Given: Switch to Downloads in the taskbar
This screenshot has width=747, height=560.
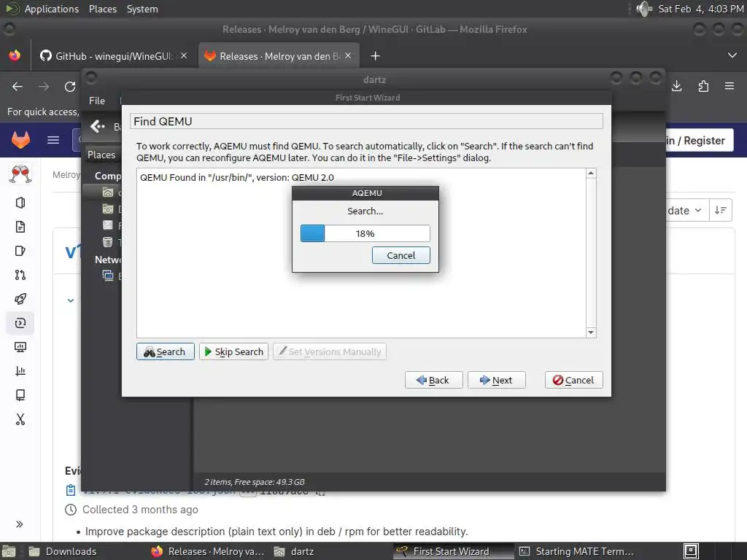Looking at the screenshot, I should (x=63, y=551).
